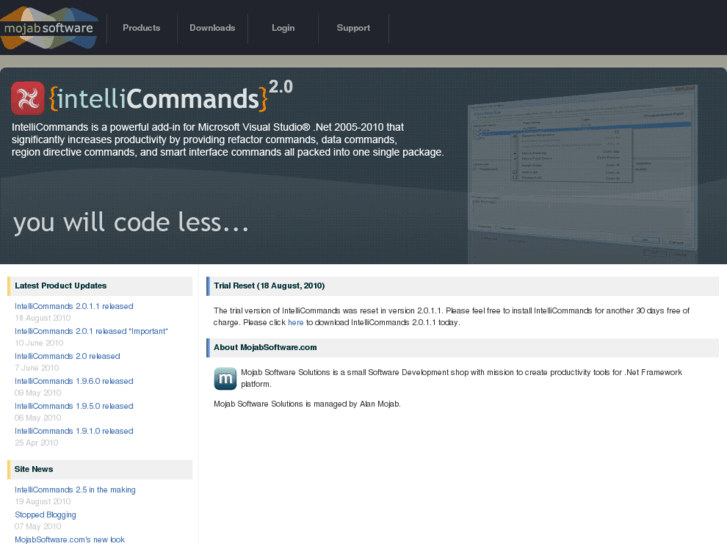Click the '7 June 2010' date text
This screenshot has width=727, height=545.
point(37,368)
